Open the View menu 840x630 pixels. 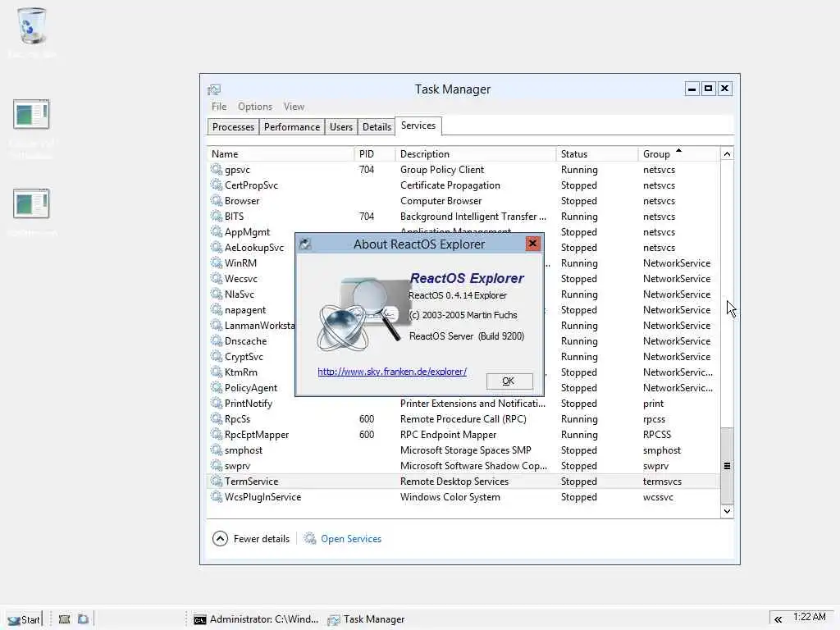coord(294,107)
